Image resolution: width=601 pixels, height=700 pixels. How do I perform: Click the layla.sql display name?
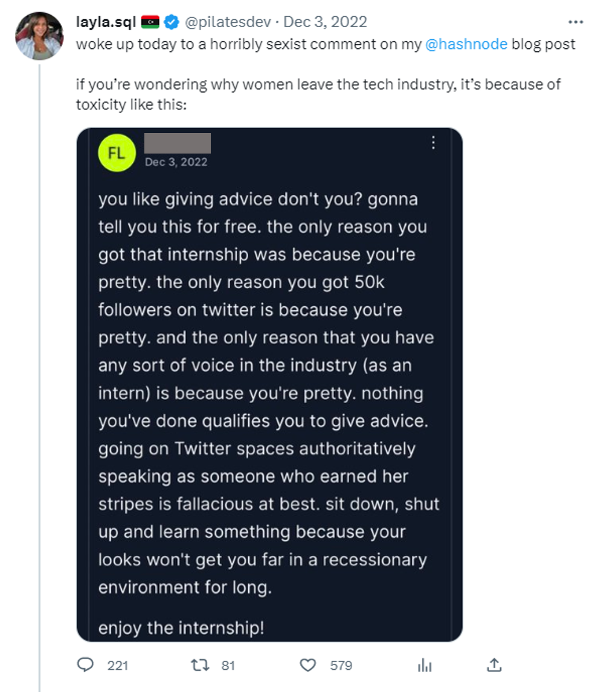point(106,21)
